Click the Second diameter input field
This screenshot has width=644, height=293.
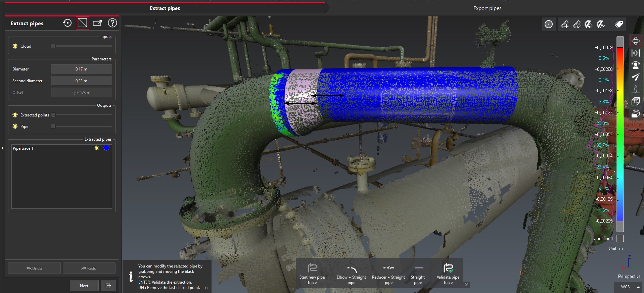pyautogui.click(x=81, y=81)
